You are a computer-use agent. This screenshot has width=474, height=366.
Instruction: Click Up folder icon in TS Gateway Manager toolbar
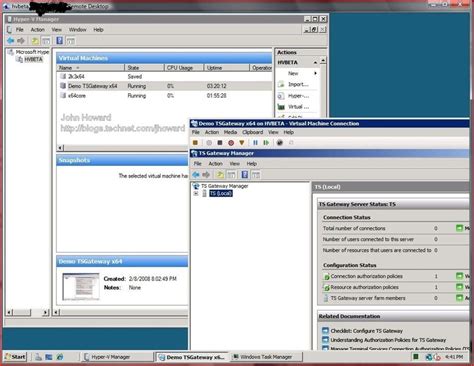(x=220, y=174)
